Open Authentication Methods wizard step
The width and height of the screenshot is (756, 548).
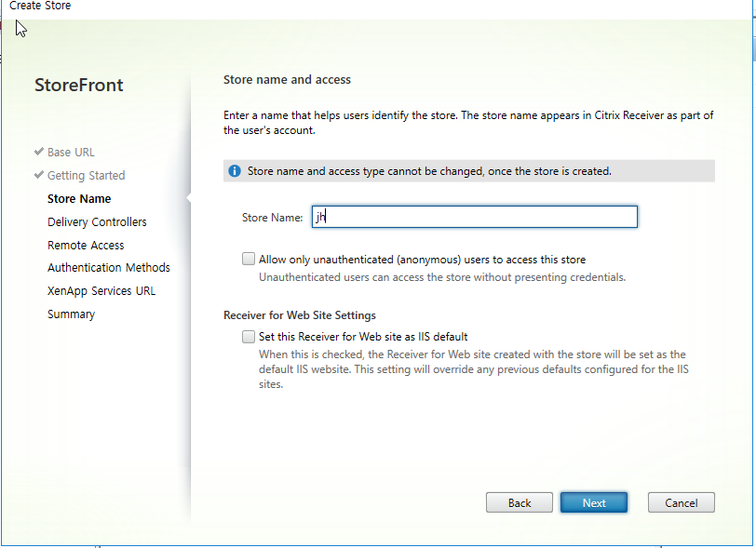pos(109,268)
